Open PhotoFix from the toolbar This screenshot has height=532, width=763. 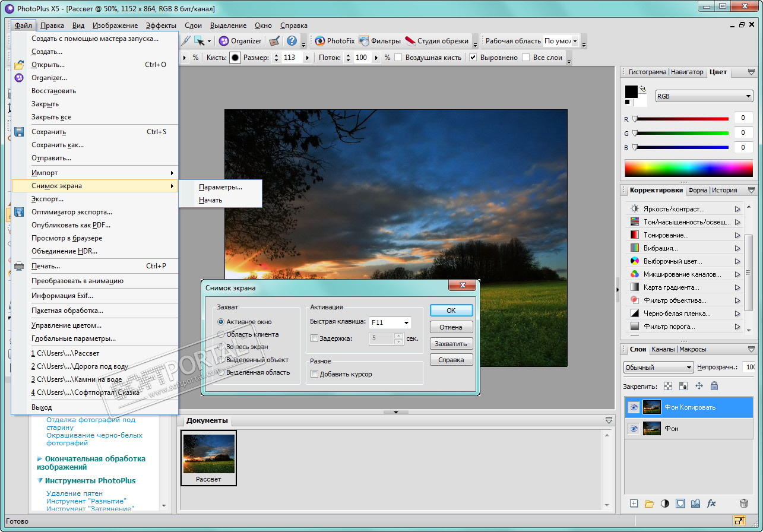coord(334,41)
